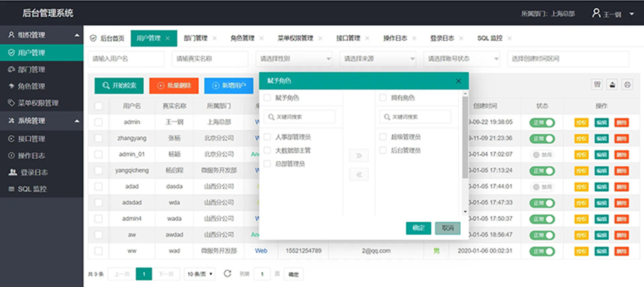The width and height of the screenshot is (644, 287).
Task: Click the 开始检索 search button
Action: [119, 86]
